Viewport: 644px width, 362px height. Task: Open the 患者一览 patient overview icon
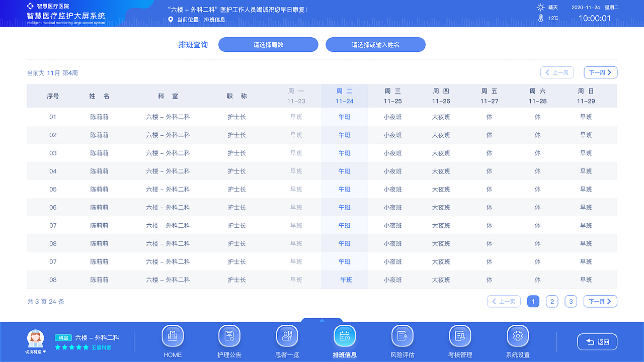click(287, 336)
